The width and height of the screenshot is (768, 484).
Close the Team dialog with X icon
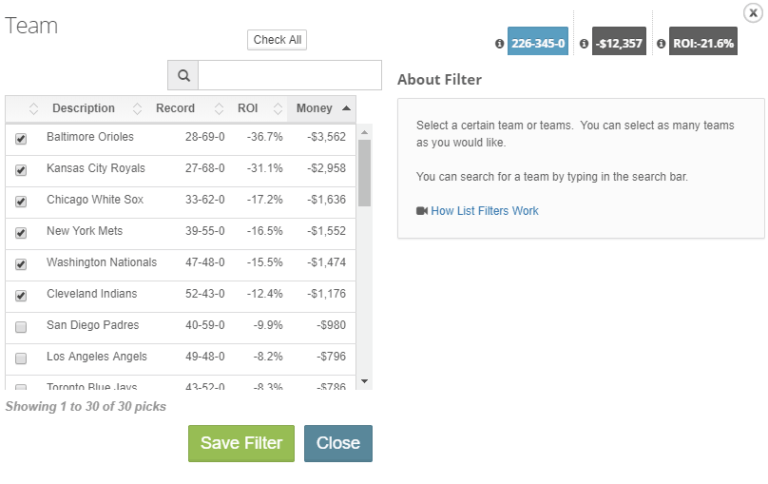[753, 13]
